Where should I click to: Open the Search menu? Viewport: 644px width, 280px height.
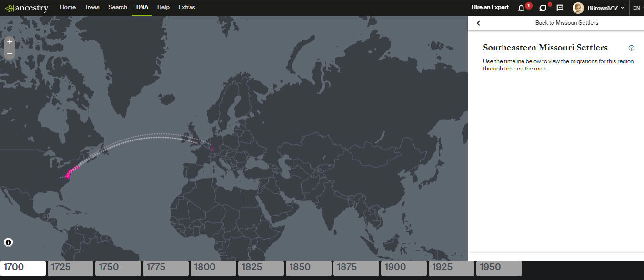[x=118, y=7]
